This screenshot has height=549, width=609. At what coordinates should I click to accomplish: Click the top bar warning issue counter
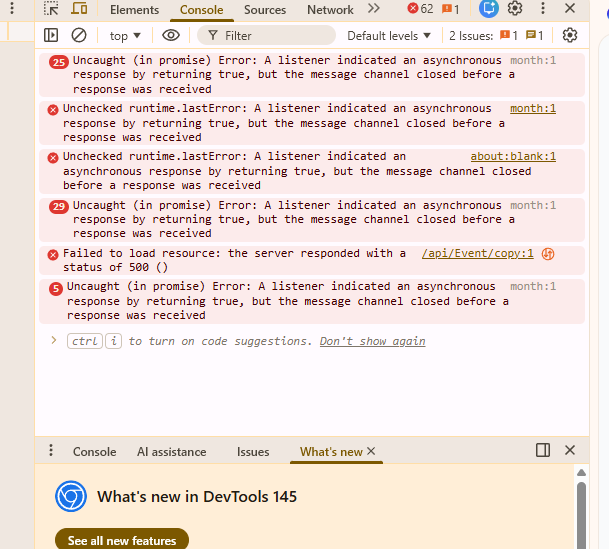coord(451,9)
